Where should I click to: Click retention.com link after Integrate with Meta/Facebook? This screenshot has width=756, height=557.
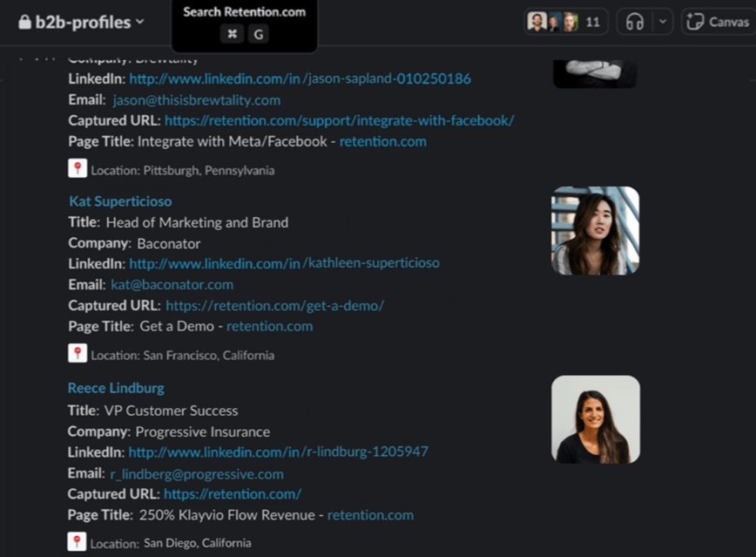click(383, 141)
